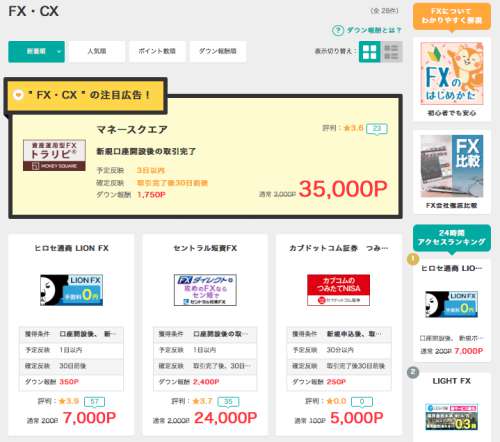The height and width of the screenshot is (442, 500).
Task: Open 57 reviews bubble for LION FX
Action: pos(94,402)
